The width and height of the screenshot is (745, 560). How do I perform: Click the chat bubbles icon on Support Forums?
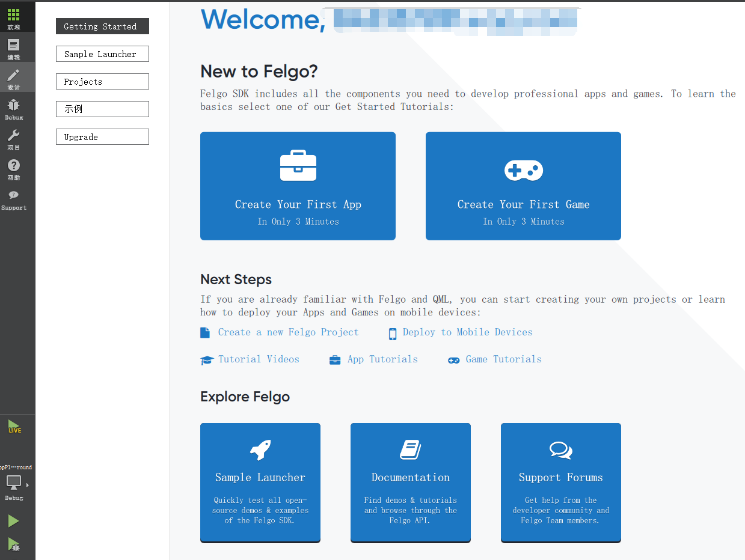pyautogui.click(x=561, y=450)
